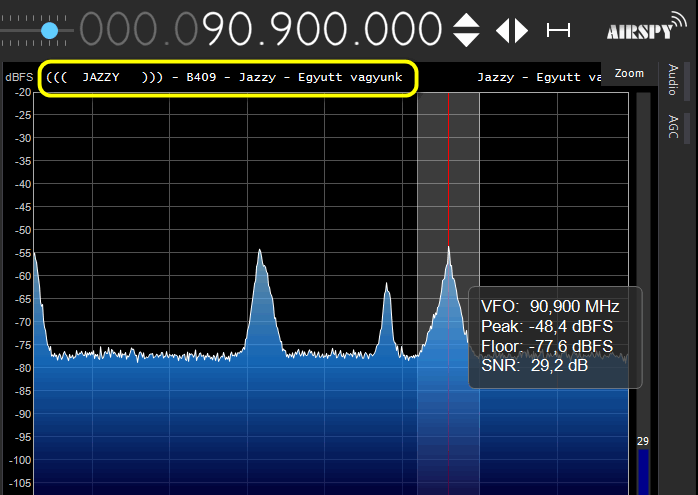Open the AGC side tab
This screenshot has width=698, height=495.
[x=673, y=126]
